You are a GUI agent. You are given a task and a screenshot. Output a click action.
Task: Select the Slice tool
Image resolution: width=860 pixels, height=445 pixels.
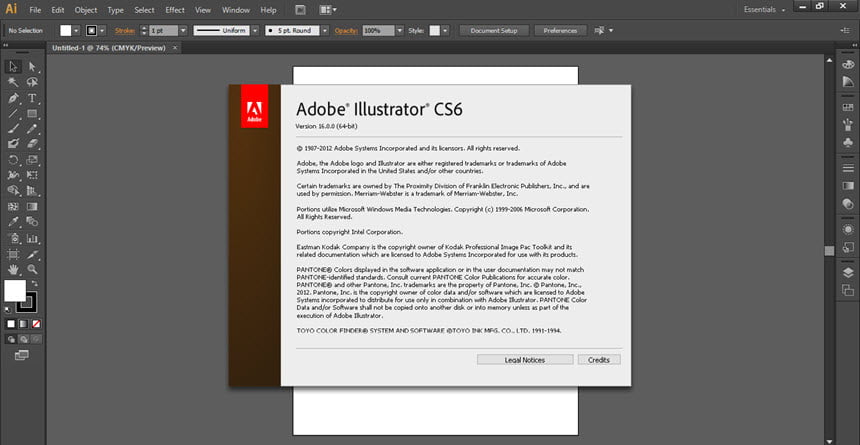pos(32,254)
